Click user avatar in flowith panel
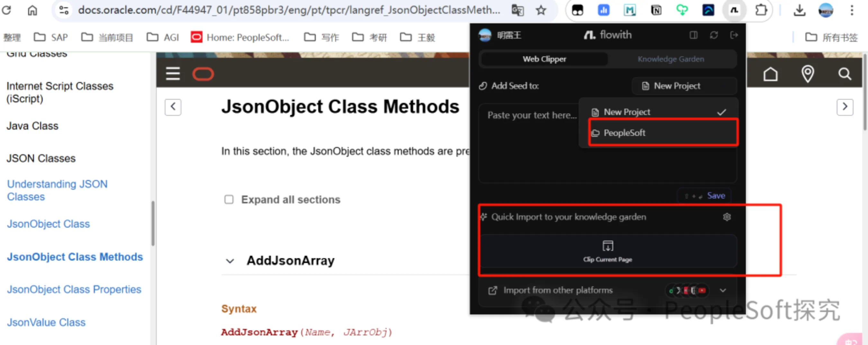This screenshot has width=868, height=345. [485, 35]
